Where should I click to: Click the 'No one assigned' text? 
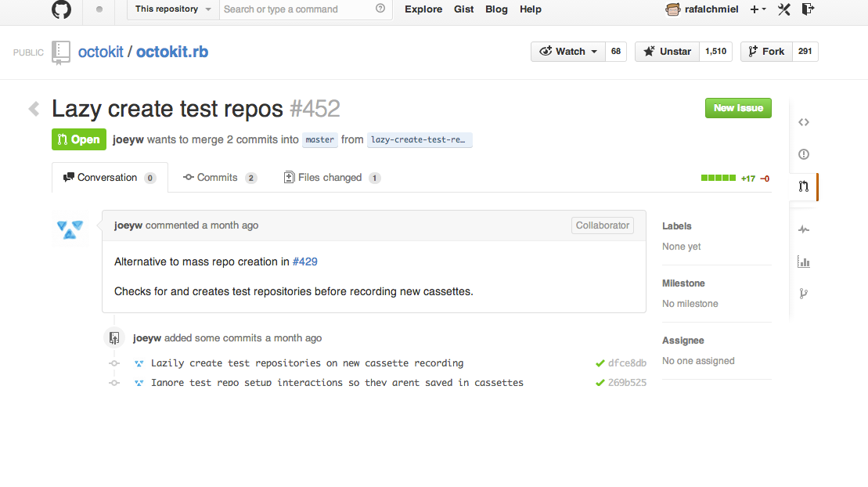click(699, 361)
